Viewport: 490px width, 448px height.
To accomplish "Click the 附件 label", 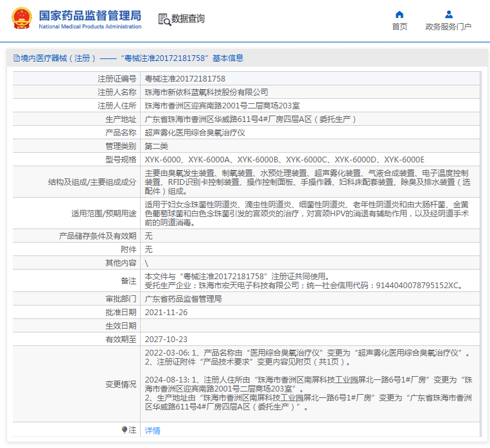I will [x=128, y=249].
